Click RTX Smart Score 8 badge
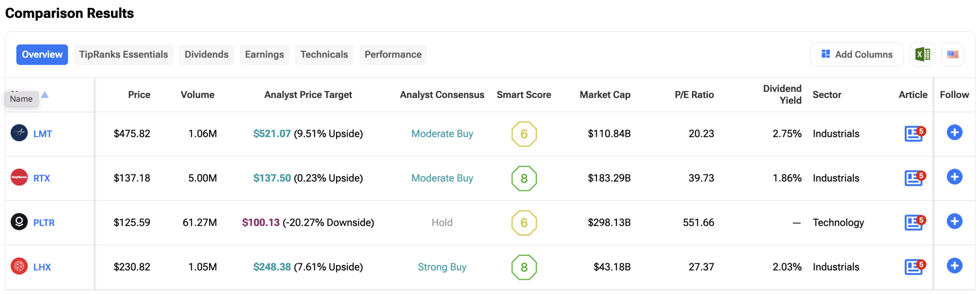This screenshot has height=294, width=980. [x=524, y=178]
